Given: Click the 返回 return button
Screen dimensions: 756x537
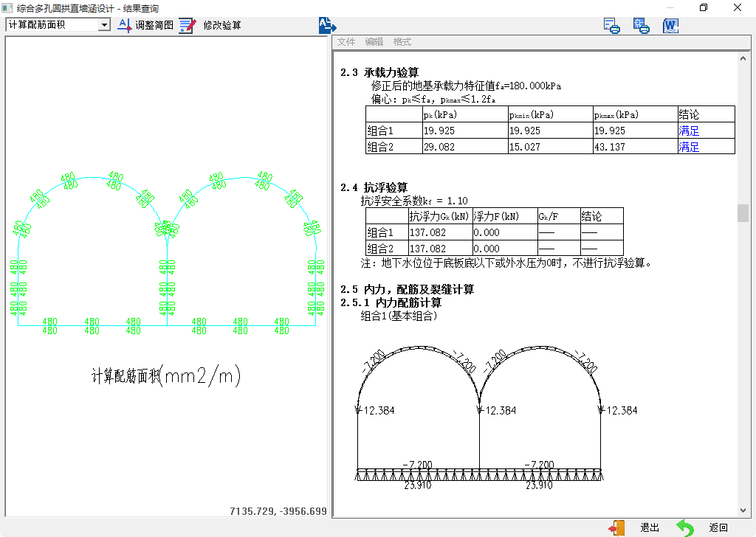Looking at the screenshot, I should click(x=702, y=528).
